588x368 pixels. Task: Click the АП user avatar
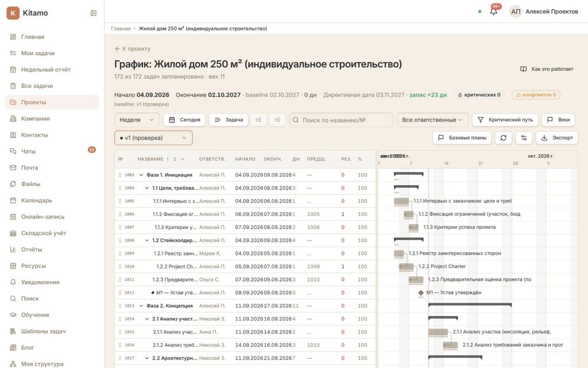(x=516, y=11)
